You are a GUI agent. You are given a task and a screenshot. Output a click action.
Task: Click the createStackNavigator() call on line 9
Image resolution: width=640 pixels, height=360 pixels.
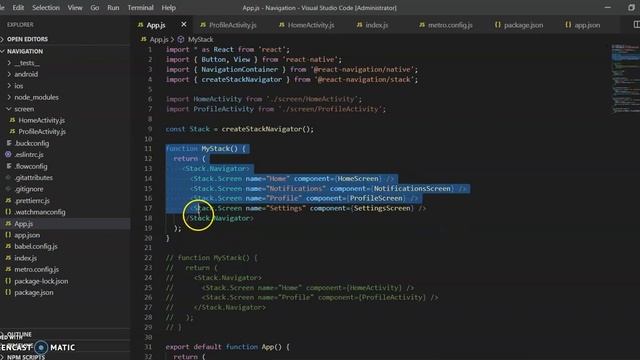click(x=267, y=129)
